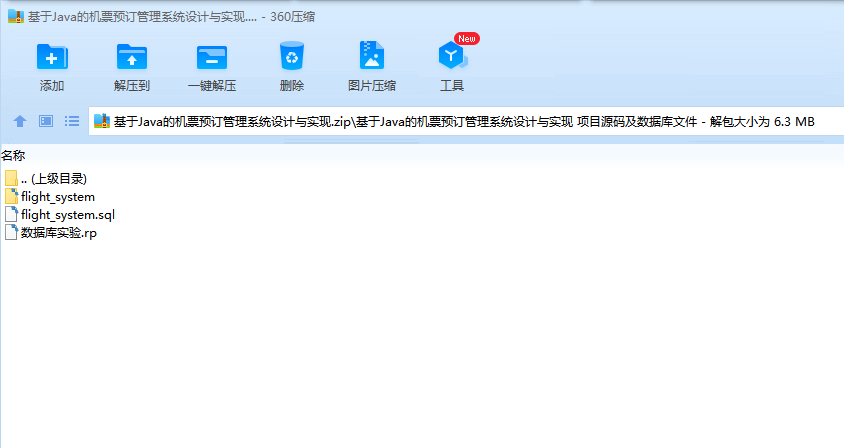Select the flight_system folder icon
844x448 pixels.
tap(11, 197)
